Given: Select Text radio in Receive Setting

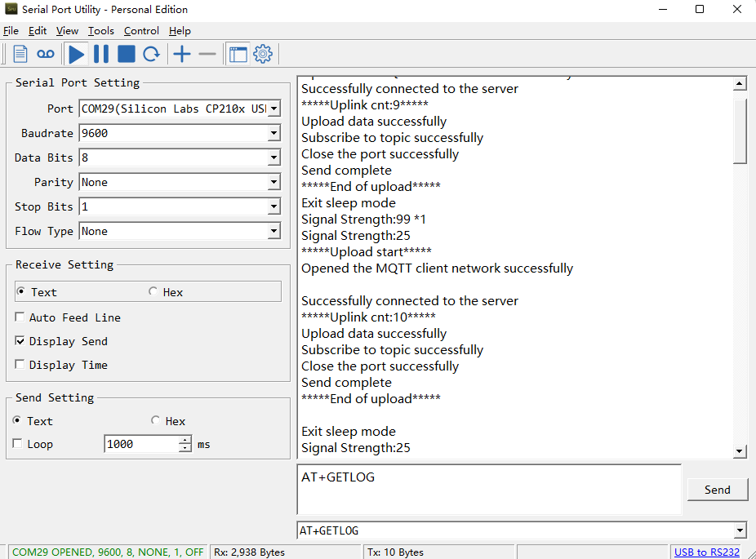Looking at the screenshot, I should point(20,291).
